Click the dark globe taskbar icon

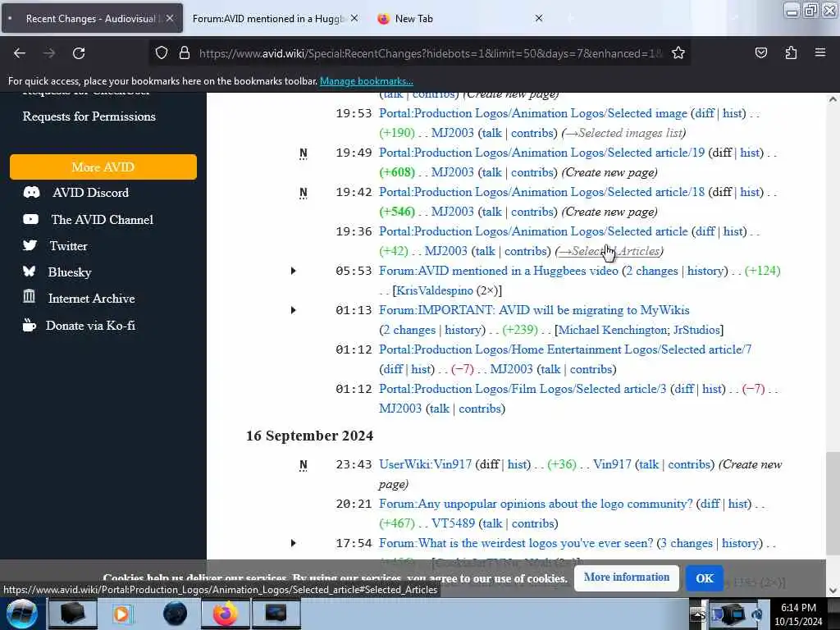(175, 614)
